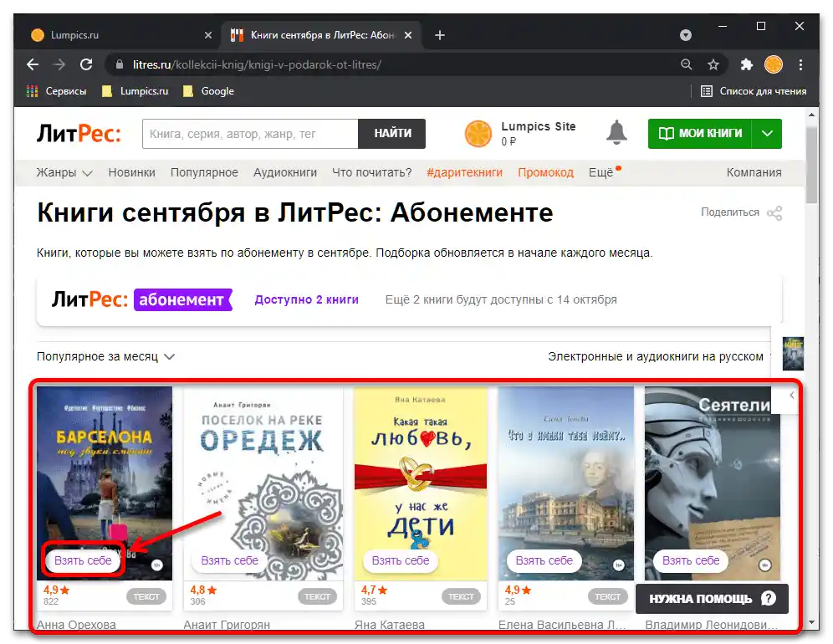This screenshot has height=644, width=833.
Task: Open the Популярное section
Action: 204,172
